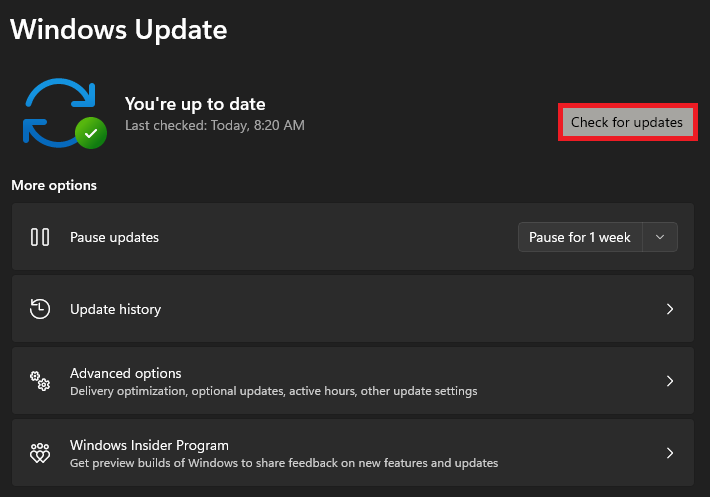Expand Advanced options with right chevron
The image size is (710, 497).
pos(670,381)
